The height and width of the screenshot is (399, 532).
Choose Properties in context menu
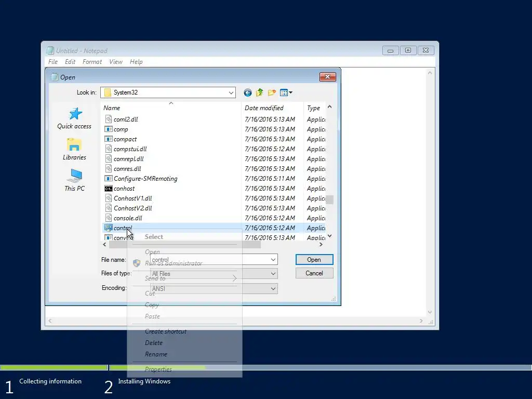[x=158, y=369]
